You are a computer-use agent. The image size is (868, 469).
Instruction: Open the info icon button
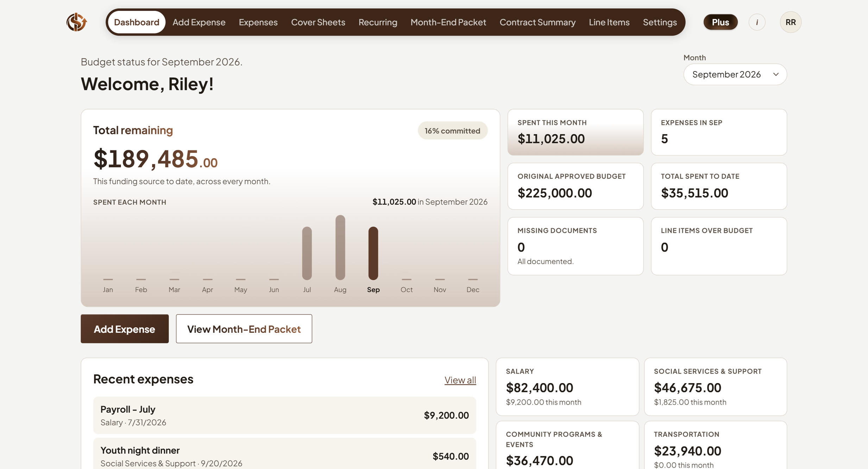[x=757, y=22]
